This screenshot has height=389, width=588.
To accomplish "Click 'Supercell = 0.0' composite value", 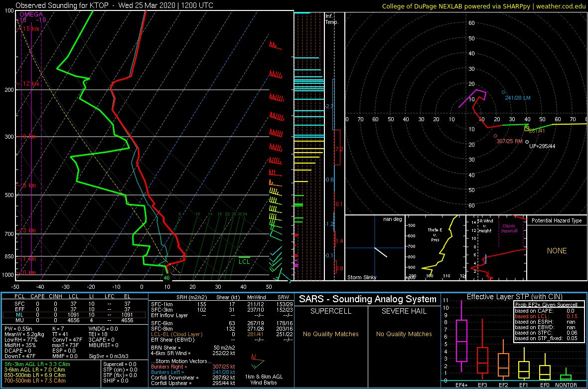I will tap(120, 364).
